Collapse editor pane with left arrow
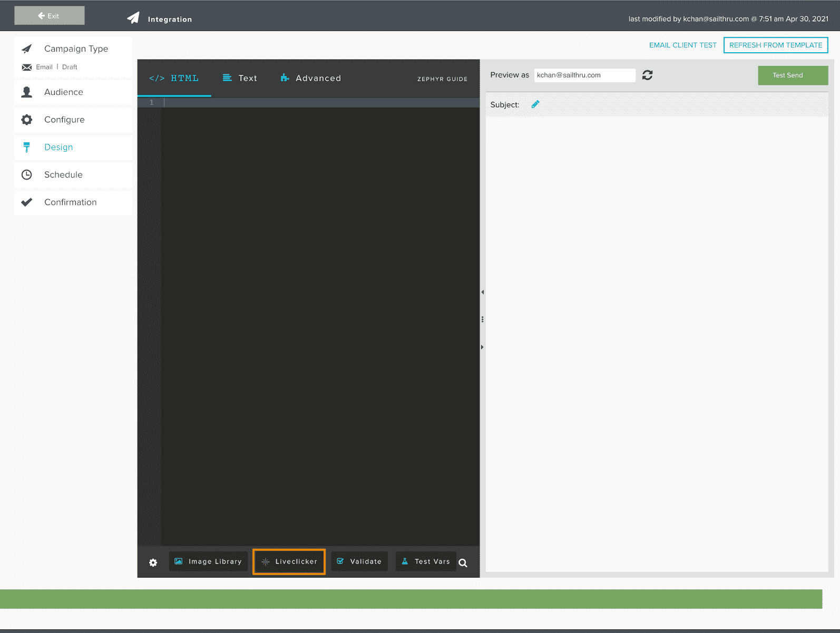Viewport: 840px width, 633px height. [482, 292]
